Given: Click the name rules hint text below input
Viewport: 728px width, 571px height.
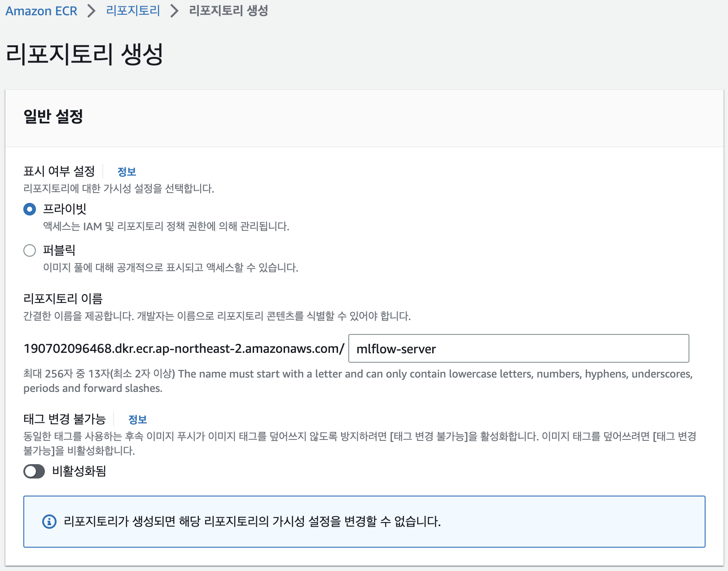Looking at the screenshot, I should tap(358, 381).
